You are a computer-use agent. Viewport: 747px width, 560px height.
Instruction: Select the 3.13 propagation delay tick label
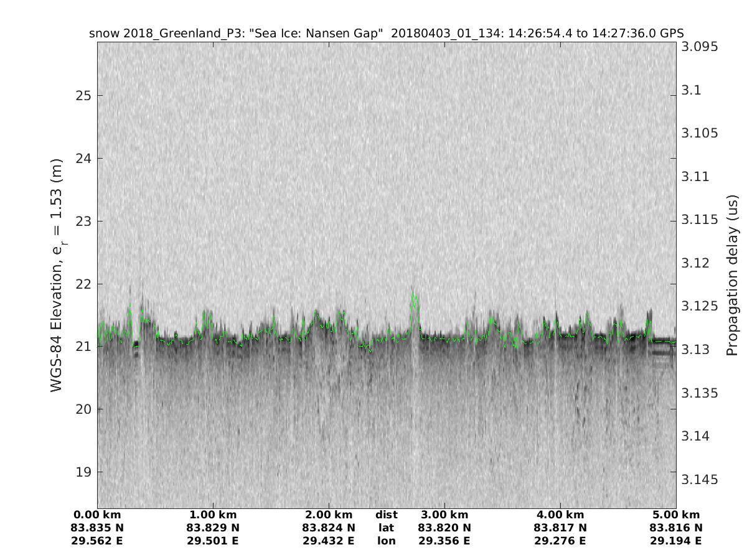(x=695, y=350)
